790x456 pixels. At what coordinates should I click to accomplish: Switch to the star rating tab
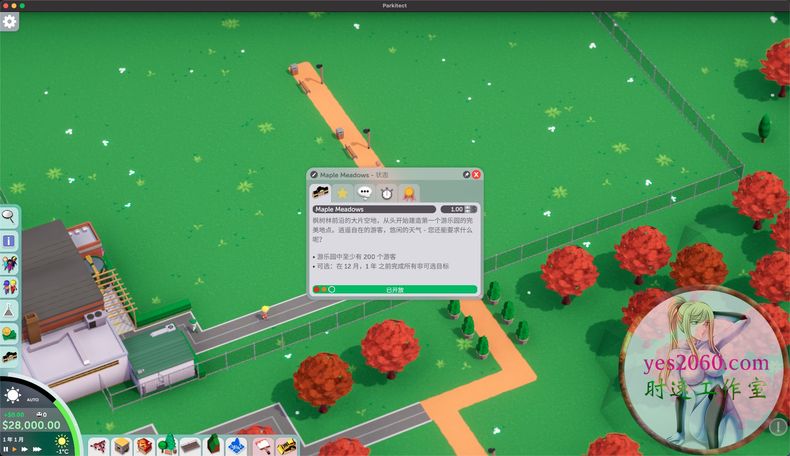342,193
